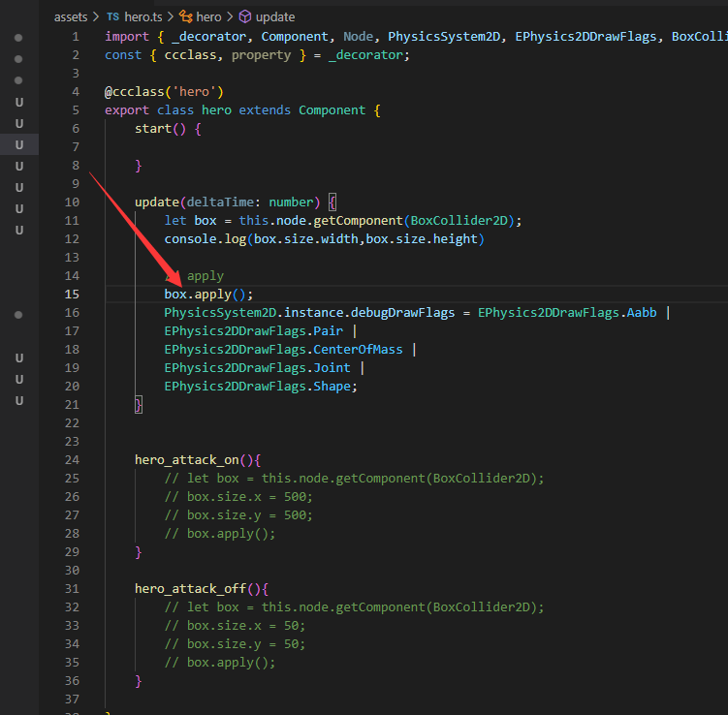Click 'console' on line 12

[x=190, y=239]
